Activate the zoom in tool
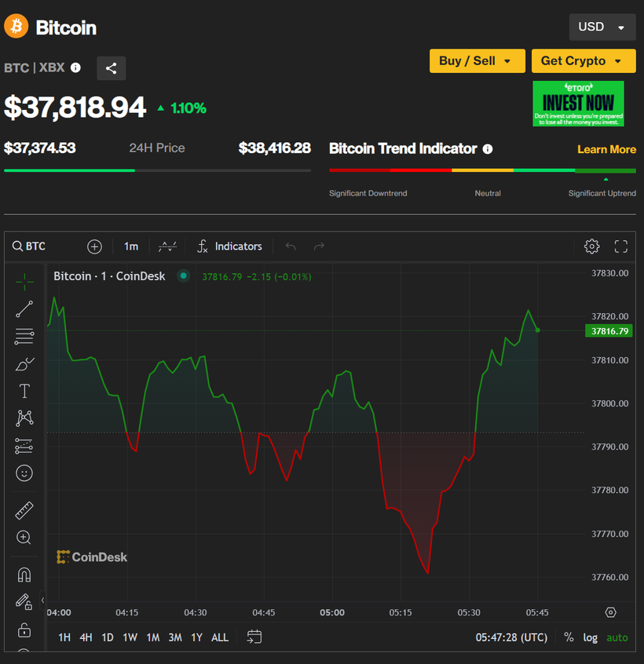Image resolution: width=644 pixels, height=664 pixels. (x=24, y=538)
